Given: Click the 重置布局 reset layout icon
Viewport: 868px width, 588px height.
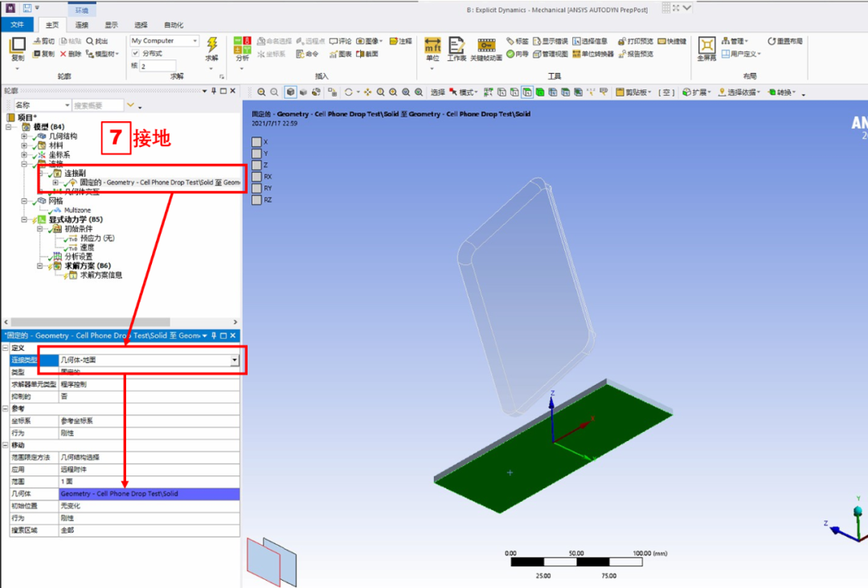Looking at the screenshot, I should pyautogui.click(x=785, y=41).
